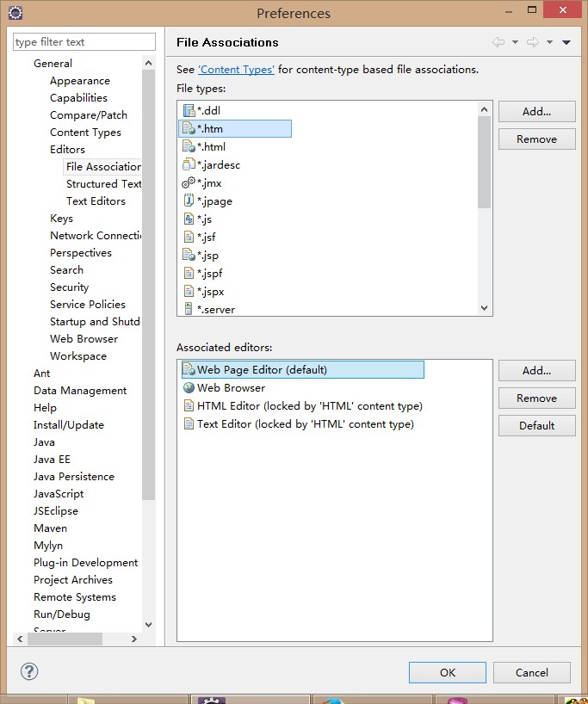
Task: Select the *.ddl file type icon
Action: pos(189,110)
